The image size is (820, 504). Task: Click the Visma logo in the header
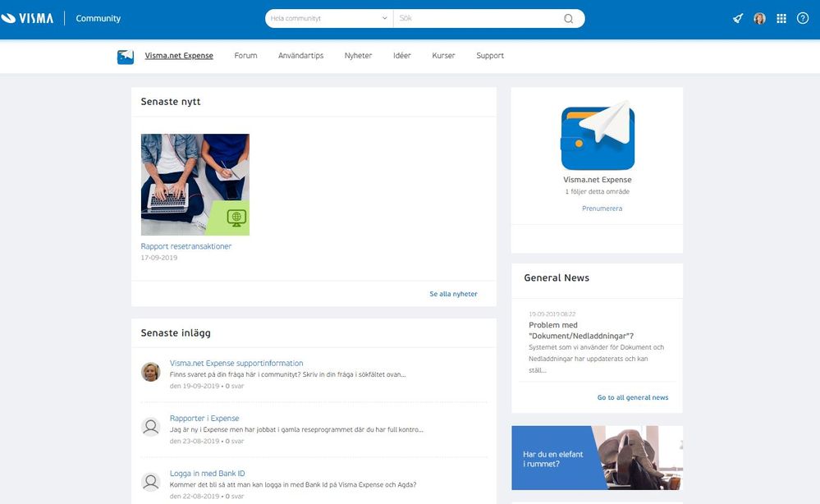(27, 18)
